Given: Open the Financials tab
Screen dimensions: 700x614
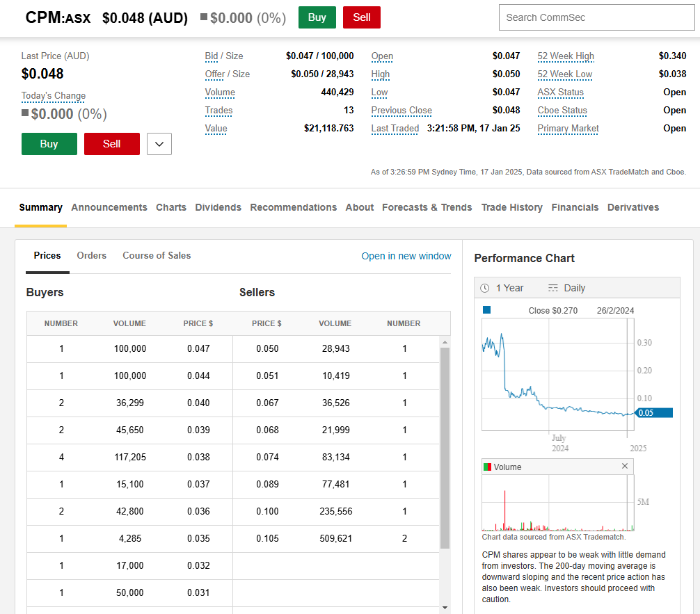Looking at the screenshot, I should click(x=575, y=207).
